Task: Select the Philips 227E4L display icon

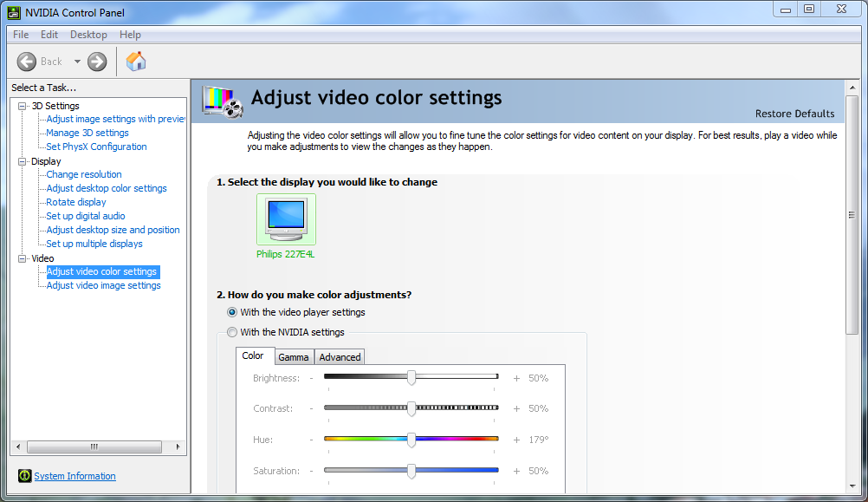Action: (x=286, y=219)
